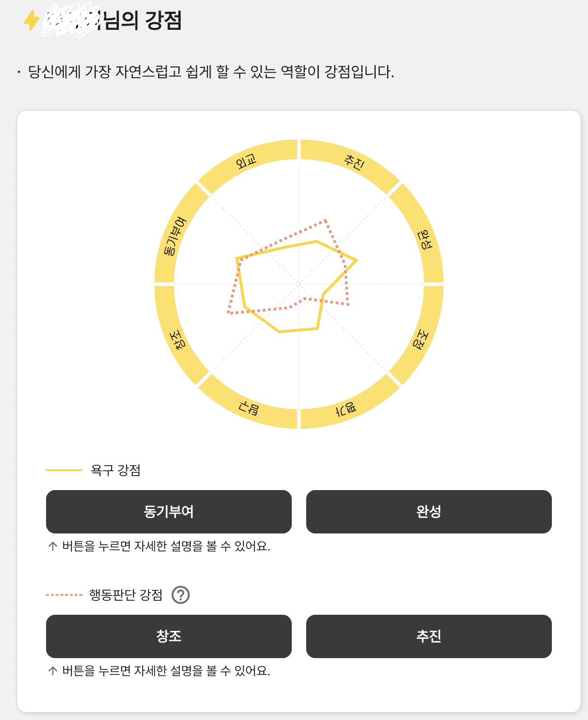
Task: Click the up arrow hint under 창조
Action: [x=53, y=671]
